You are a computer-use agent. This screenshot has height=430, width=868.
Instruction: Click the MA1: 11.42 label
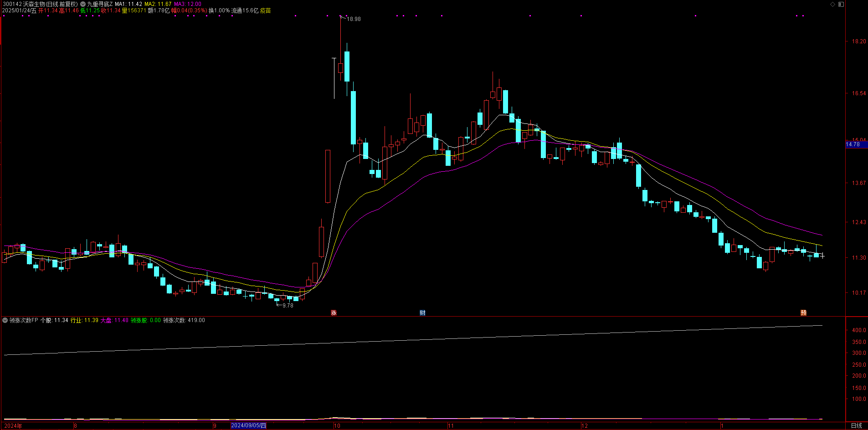pyautogui.click(x=128, y=4)
